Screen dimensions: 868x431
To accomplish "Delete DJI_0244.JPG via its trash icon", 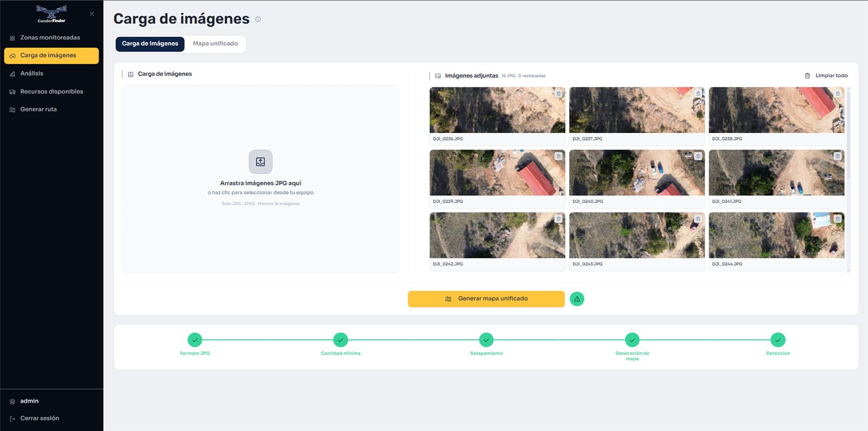I will tap(838, 219).
